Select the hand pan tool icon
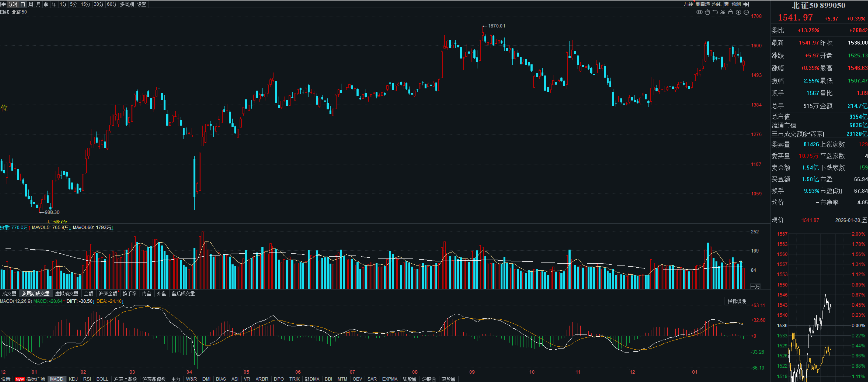 707,12
